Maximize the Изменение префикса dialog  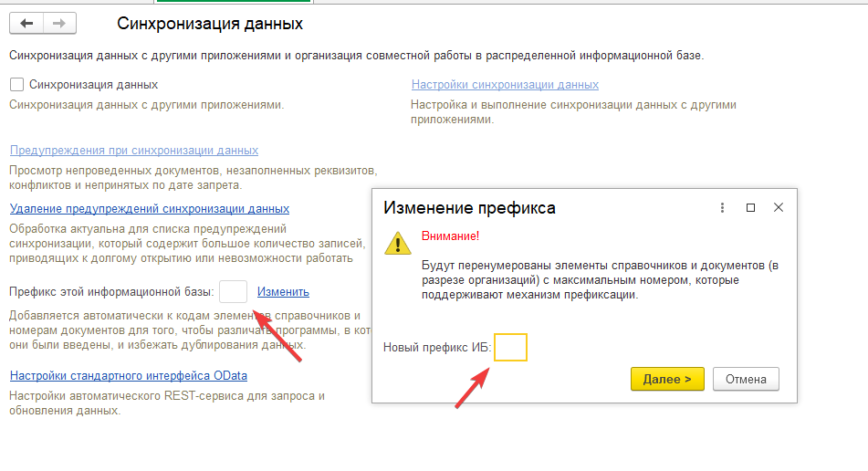[750, 207]
